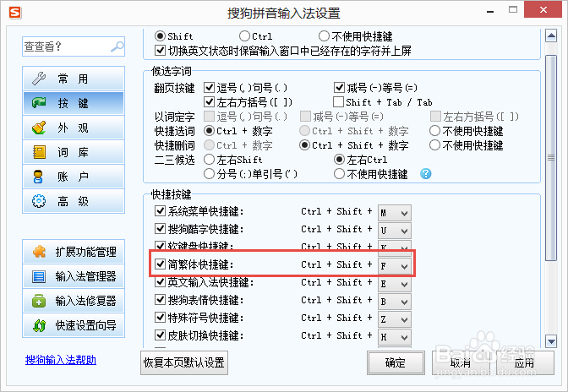
Task: Toggle 皮肤切换快捷键 checkbox
Action: pyautogui.click(x=160, y=335)
